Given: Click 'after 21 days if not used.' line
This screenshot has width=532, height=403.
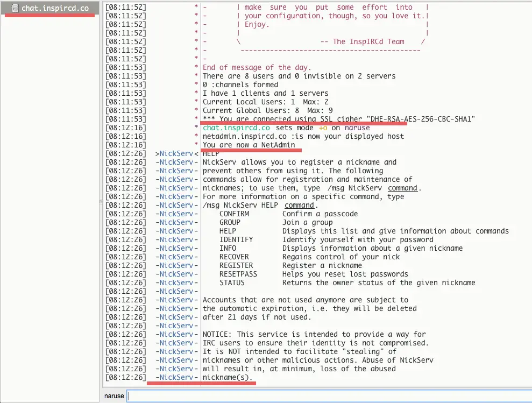Looking at the screenshot, I should click(x=257, y=317).
